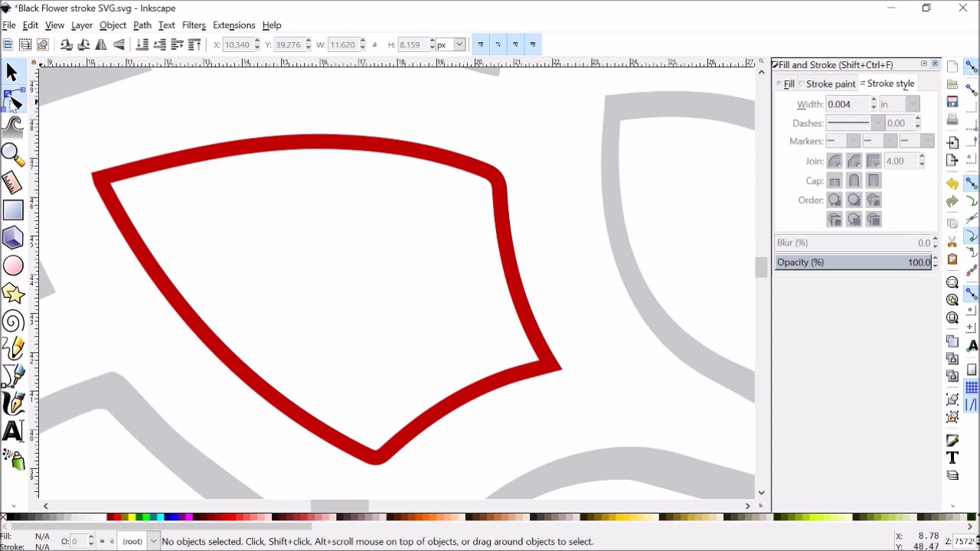Pick the Spray tool

coord(12,458)
